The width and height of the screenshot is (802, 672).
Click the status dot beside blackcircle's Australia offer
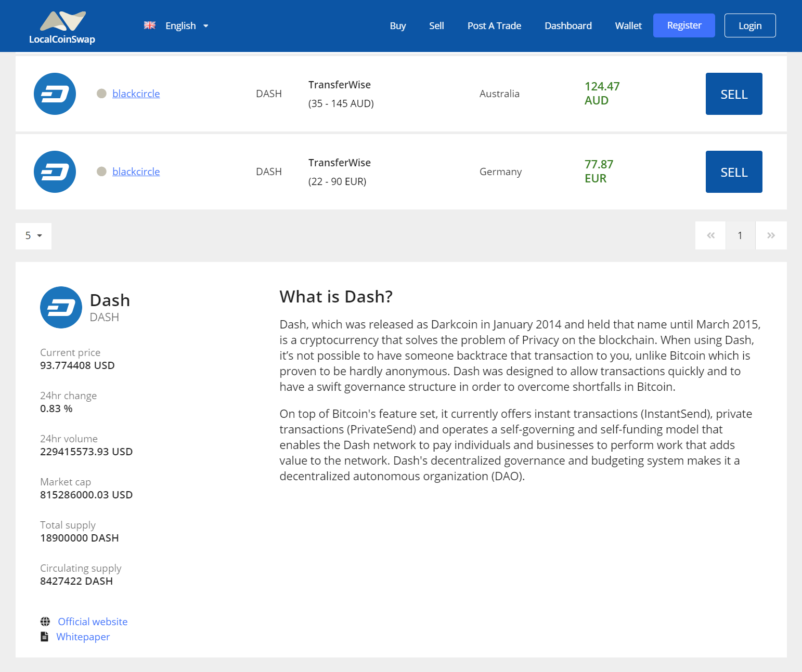[x=102, y=94]
